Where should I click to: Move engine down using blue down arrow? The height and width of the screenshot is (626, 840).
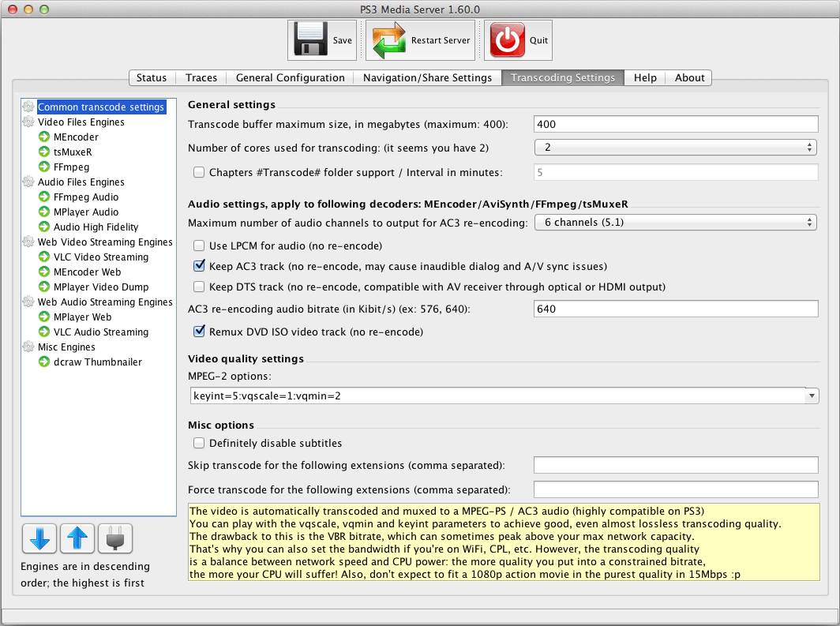click(39, 538)
